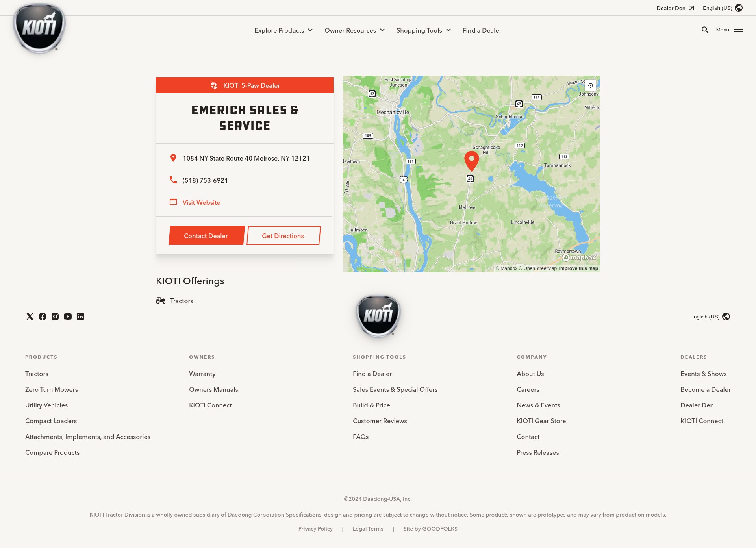Open the X (Twitter) social icon
Viewport: 756px width, 548px height.
coord(30,317)
